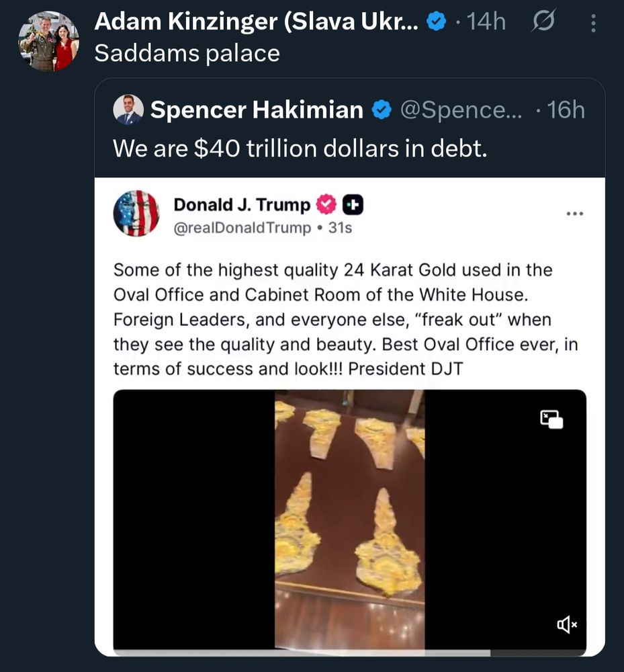Open the three-dot more options menu
The height and width of the screenshot is (672, 624).
click(x=593, y=23)
